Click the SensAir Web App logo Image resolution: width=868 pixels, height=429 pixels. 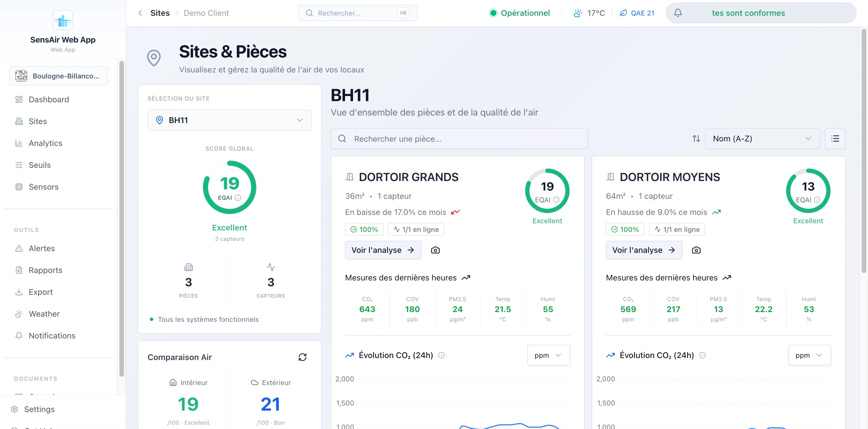[x=63, y=20]
